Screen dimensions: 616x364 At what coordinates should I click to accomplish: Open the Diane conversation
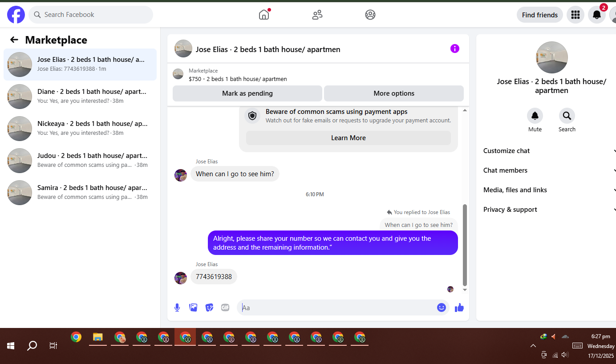pos(80,97)
